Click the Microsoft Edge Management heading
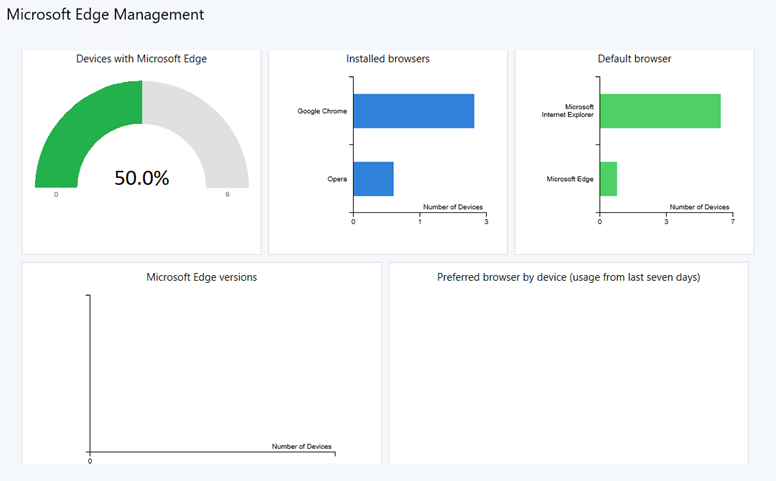 pyautogui.click(x=105, y=15)
